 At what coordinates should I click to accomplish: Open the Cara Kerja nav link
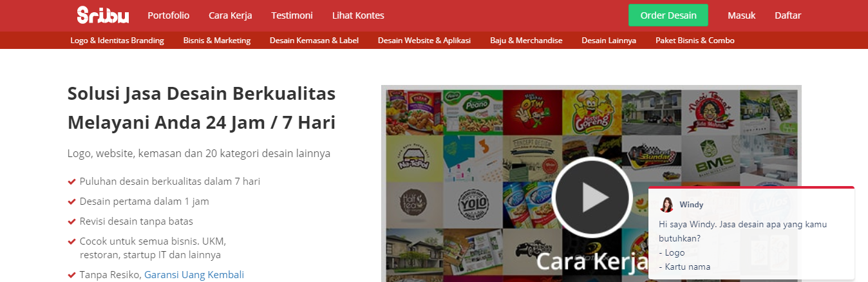231,15
